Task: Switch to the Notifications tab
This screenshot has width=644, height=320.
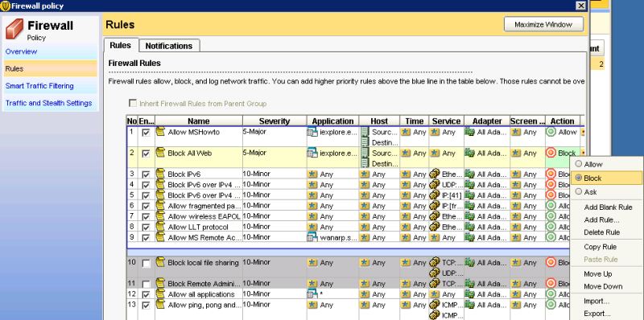Action: click(x=169, y=46)
